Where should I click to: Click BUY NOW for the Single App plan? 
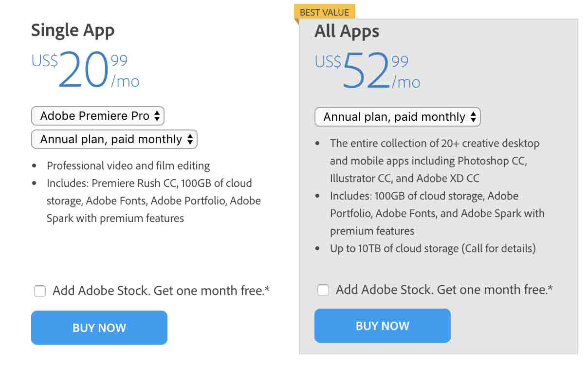coord(99,328)
